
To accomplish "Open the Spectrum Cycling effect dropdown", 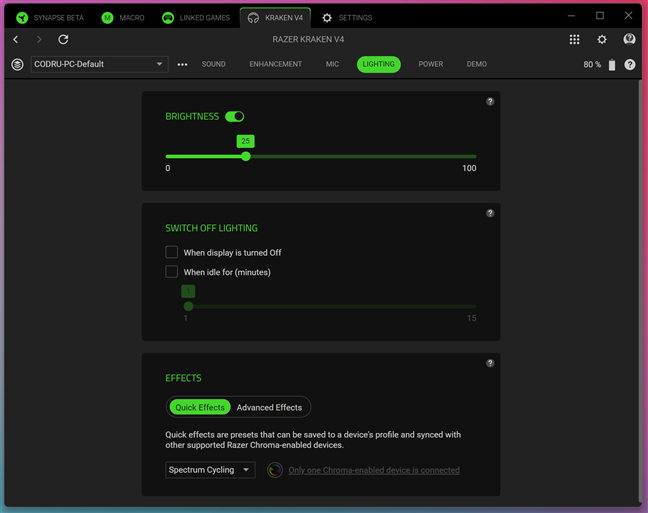I will tap(210, 470).
